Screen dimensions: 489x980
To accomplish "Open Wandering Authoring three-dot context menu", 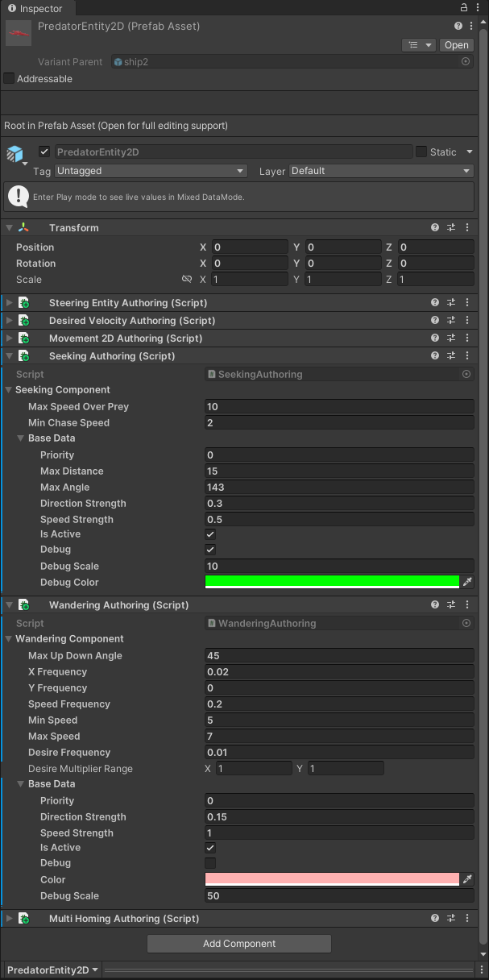I will pos(466,605).
